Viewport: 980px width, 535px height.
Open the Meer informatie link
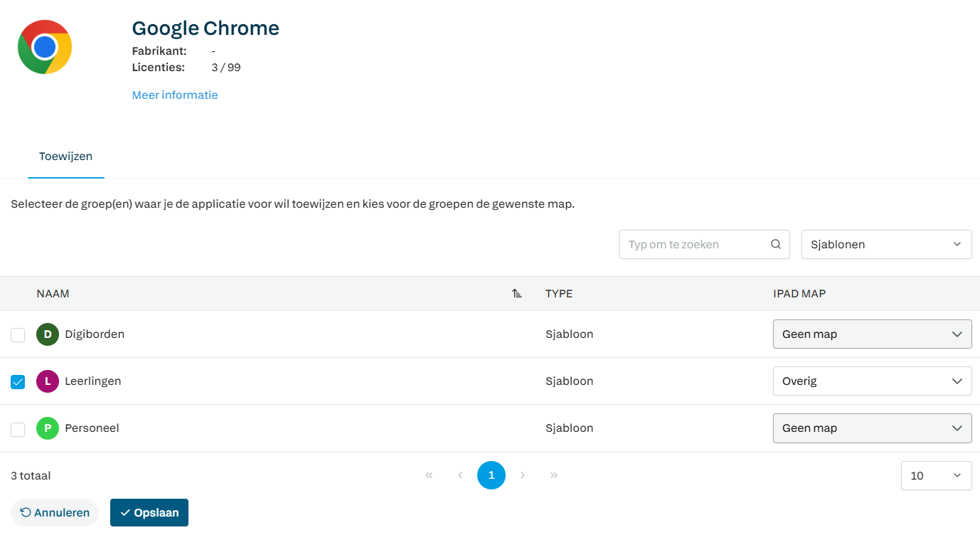tap(175, 95)
